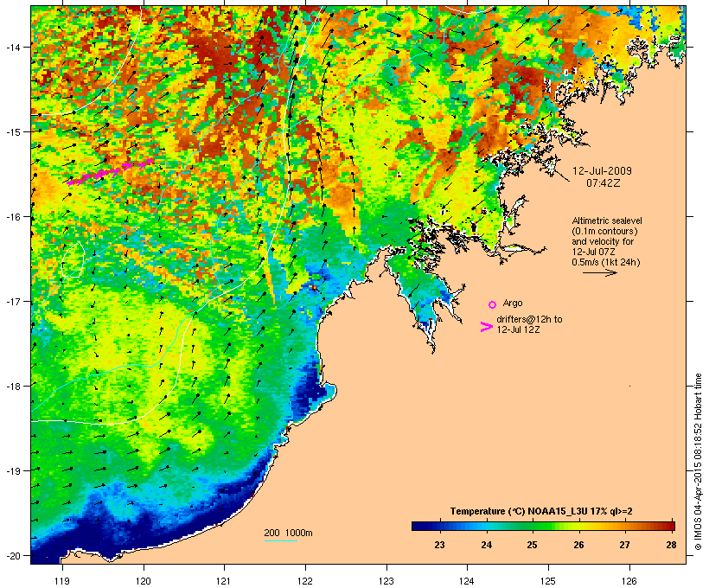
Task: Click the Argo legend label
Action: point(513,303)
